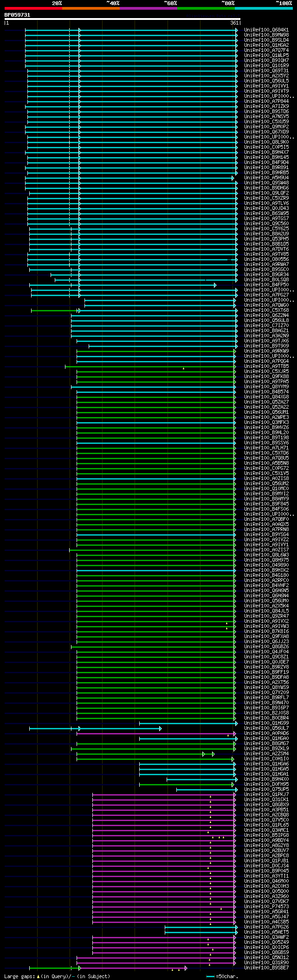Screen dimensions: 297x980
Task: Select the UniRef100_Q3AWF2 label
Action: click(266, 937)
